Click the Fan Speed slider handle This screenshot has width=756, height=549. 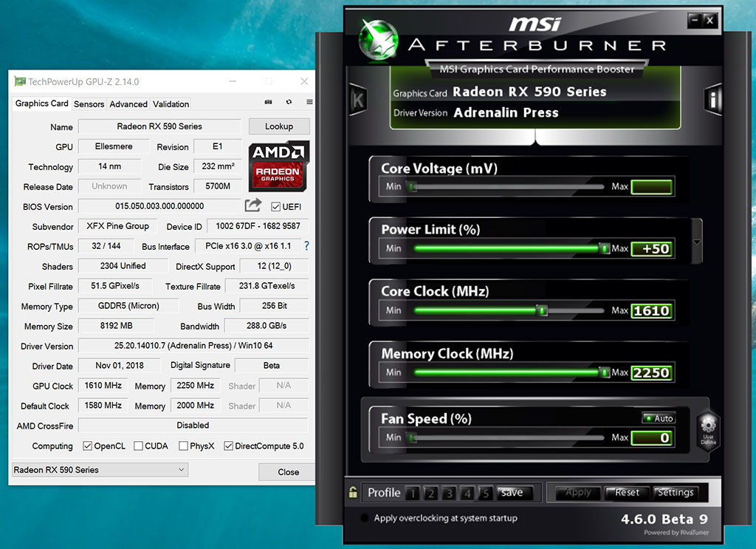[x=411, y=437]
